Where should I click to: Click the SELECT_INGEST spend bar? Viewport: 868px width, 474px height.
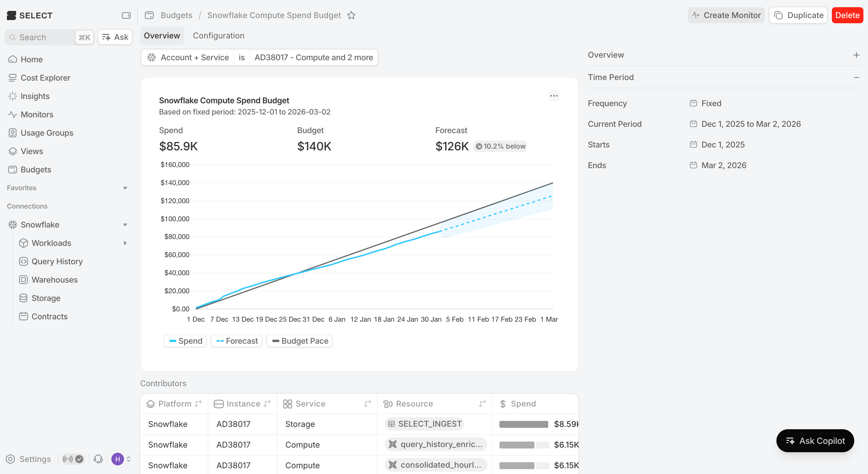pos(523,424)
